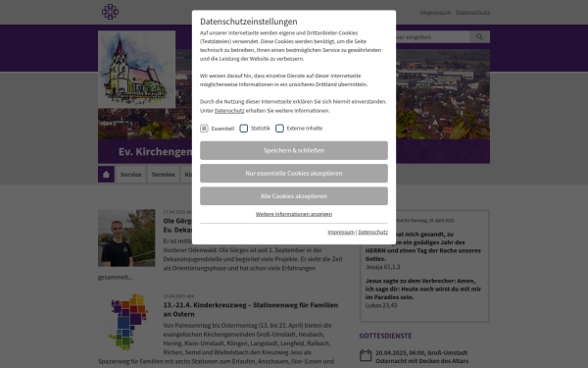Click Speichern & schließen button
This screenshot has width=588, height=368.
coord(294,150)
